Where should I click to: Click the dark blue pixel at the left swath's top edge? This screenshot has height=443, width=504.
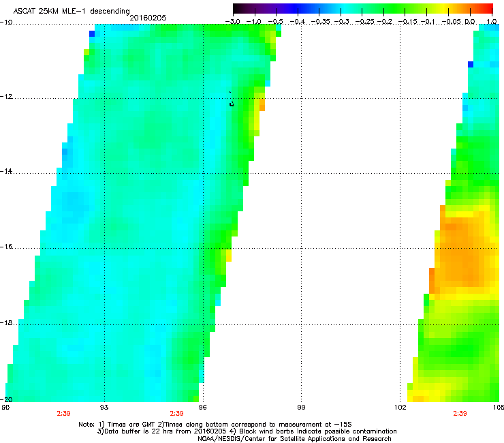click(92, 34)
